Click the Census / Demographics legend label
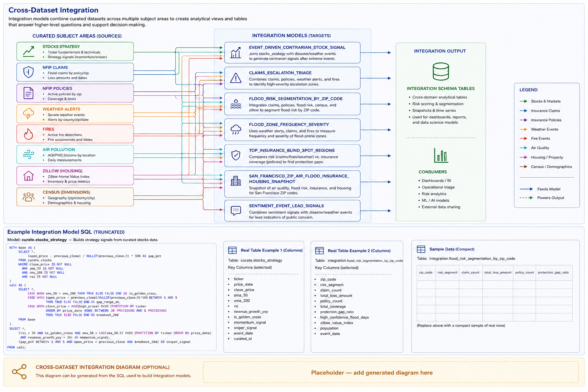This screenshot has width=588, height=392. tap(551, 167)
